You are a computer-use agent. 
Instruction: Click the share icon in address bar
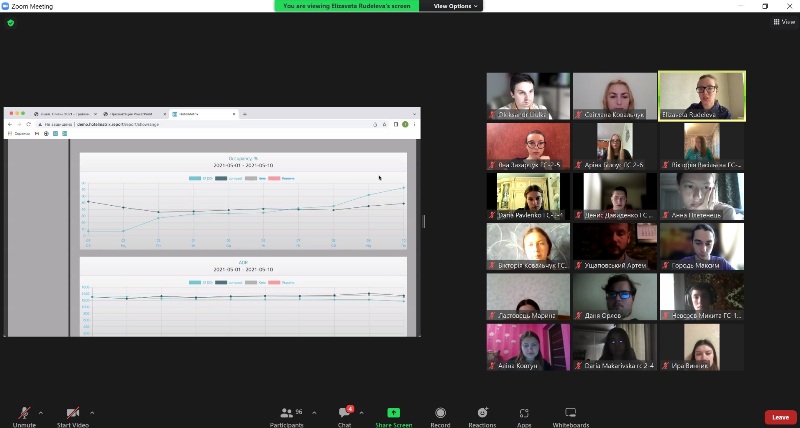376,124
